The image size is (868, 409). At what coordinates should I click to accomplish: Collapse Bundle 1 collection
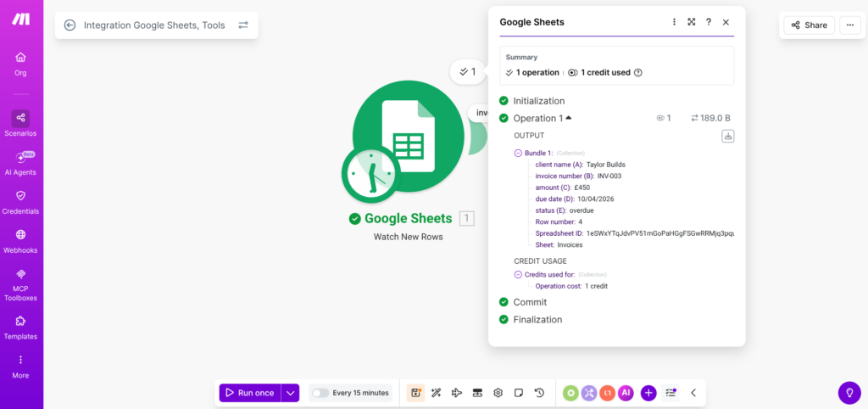pos(518,153)
